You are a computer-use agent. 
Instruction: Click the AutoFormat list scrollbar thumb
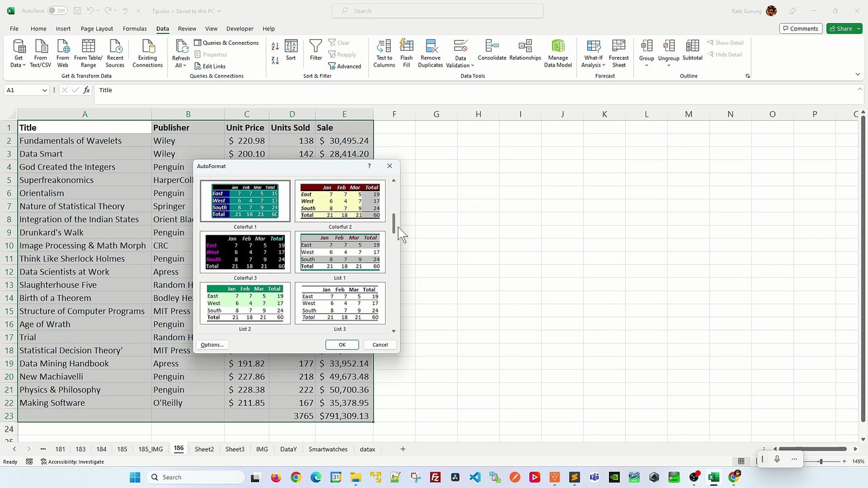click(393, 224)
